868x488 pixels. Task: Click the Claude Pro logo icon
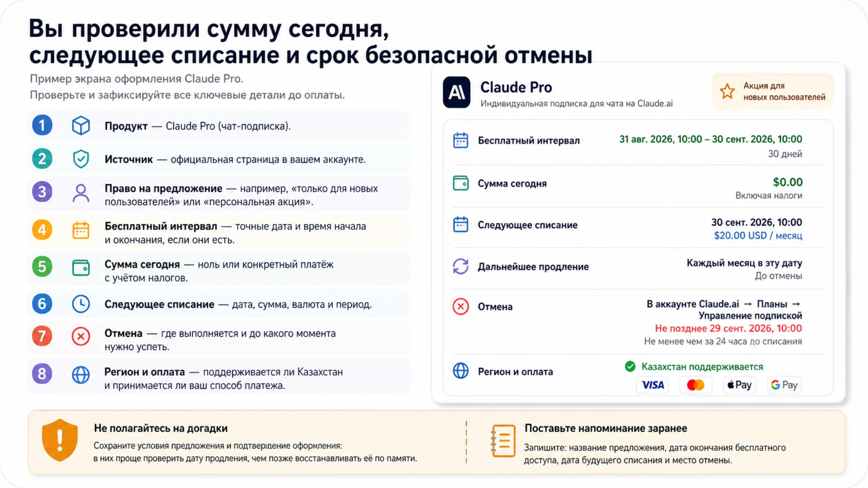[456, 92]
